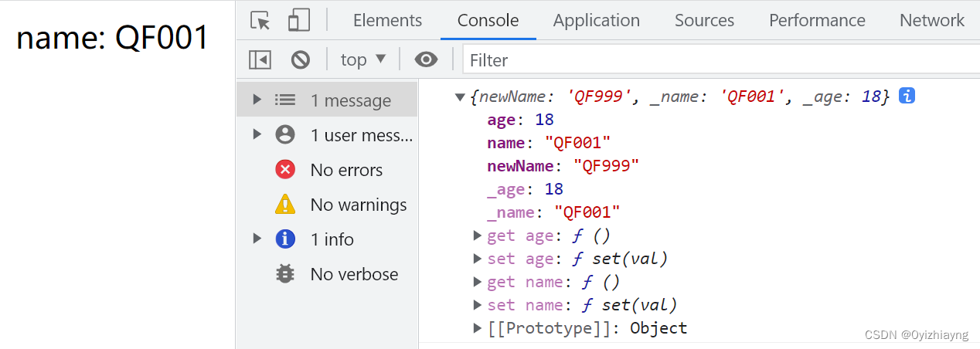Click the _name: "QF001" property line
The width and height of the screenshot is (980, 349).
click(553, 212)
